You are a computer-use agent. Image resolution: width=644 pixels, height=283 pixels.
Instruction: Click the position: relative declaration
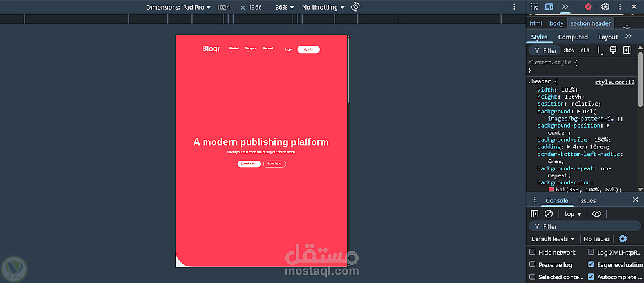569,104
